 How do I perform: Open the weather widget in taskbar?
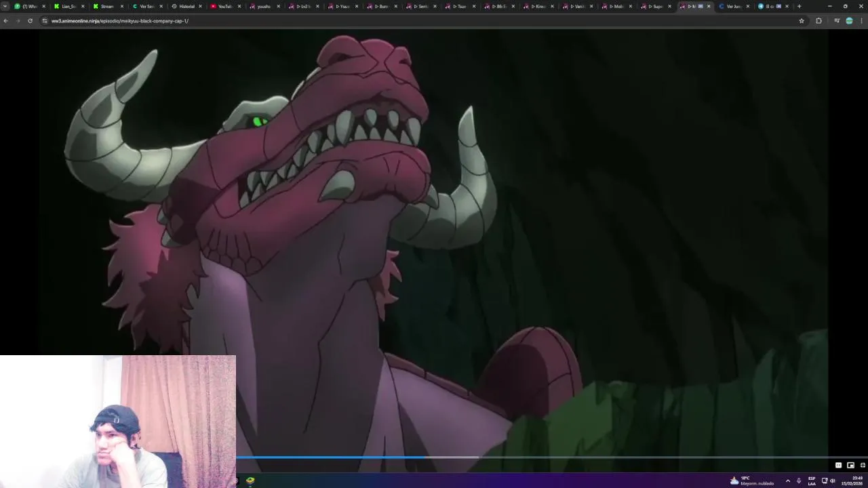tap(751, 481)
